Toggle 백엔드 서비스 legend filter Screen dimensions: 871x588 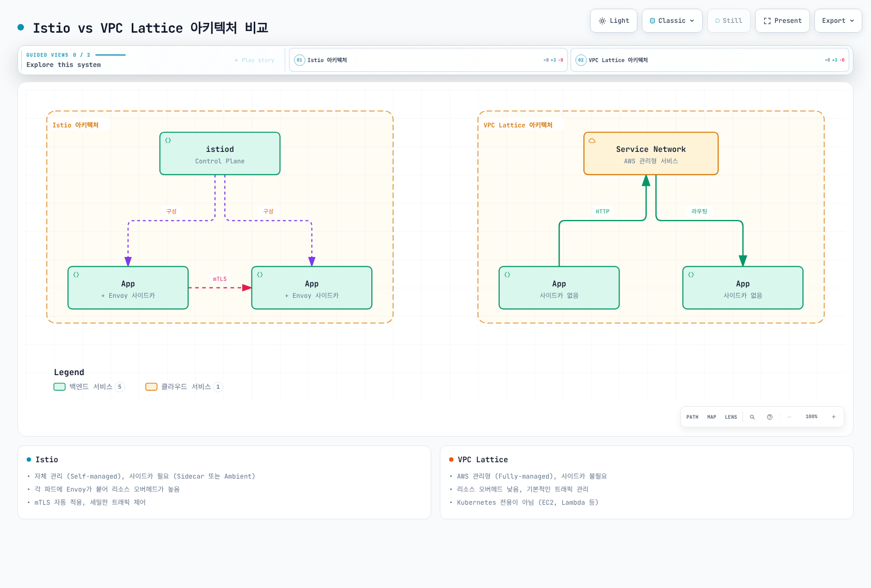click(89, 387)
